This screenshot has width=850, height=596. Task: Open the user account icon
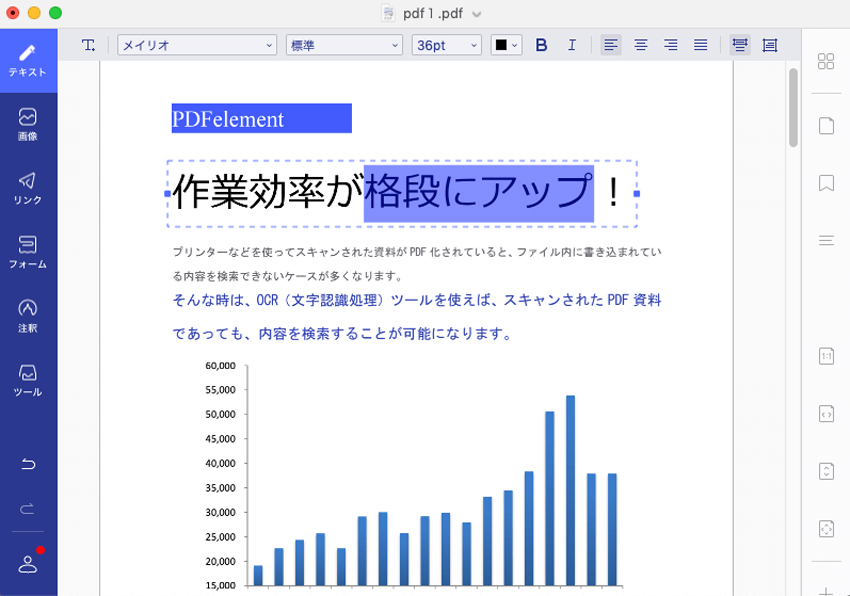[28, 564]
